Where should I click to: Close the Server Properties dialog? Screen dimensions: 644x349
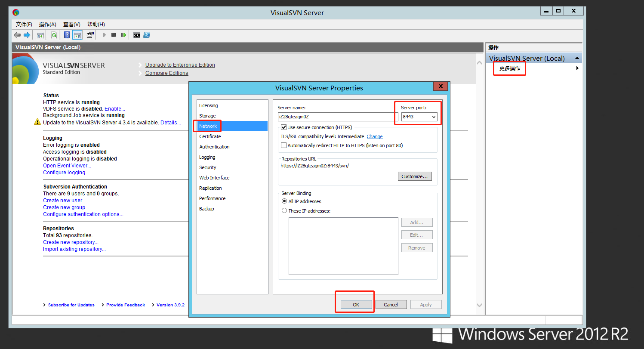pos(440,86)
